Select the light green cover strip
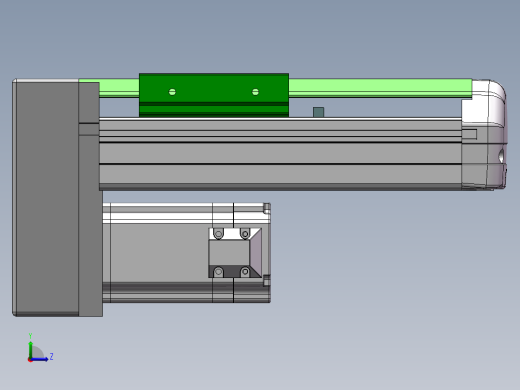 point(380,88)
